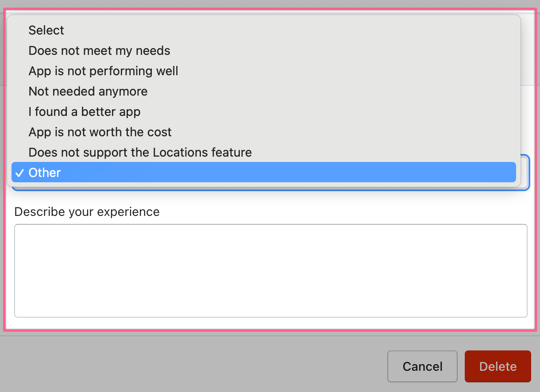Viewport: 540px width, 392px height.
Task: Pick the reason about finding a better app
Action: point(85,112)
